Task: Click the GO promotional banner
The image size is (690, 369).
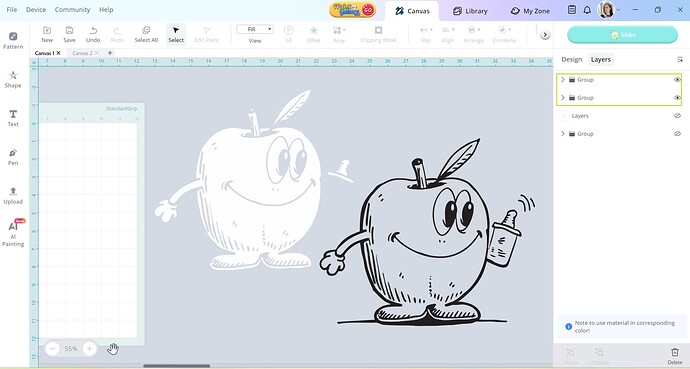Action: [352, 10]
